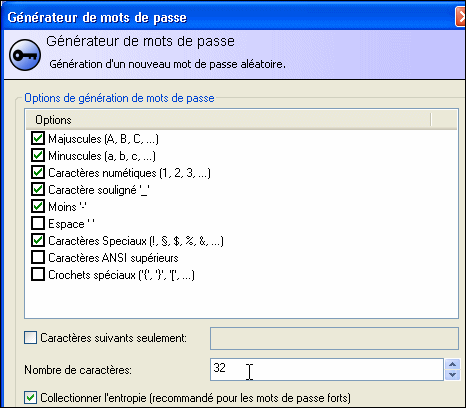Toggle the Minuscules (a, b, c) checkbox

pos(38,155)
